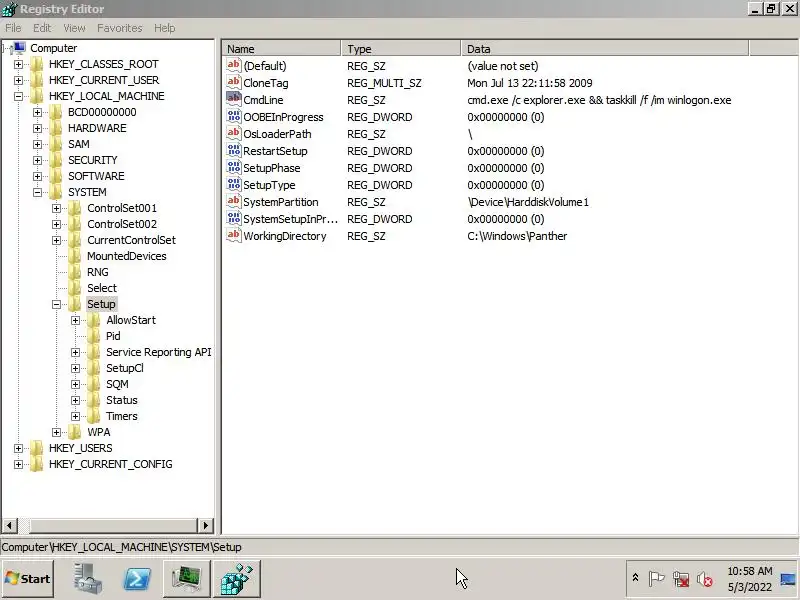Click the CloneTag value icon
Viewport: 800px width, 600px height.
click(234, 82)
